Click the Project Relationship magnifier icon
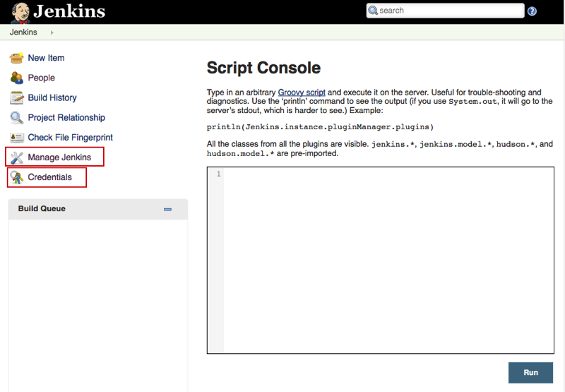The image size is (565, 392). click(x=17, y=118)
